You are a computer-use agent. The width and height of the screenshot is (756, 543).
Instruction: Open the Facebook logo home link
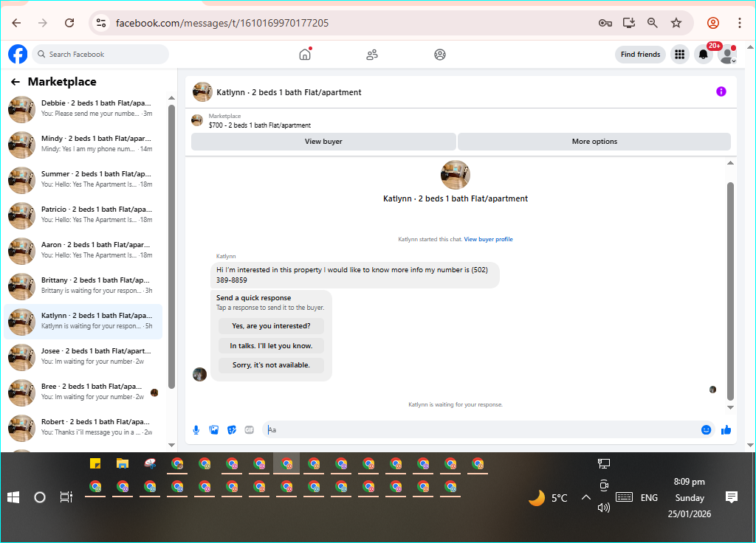18,54
